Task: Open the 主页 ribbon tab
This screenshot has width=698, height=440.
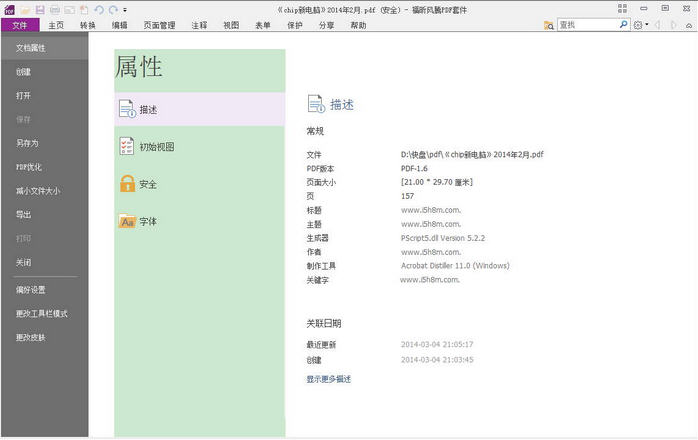Action: pos(55,25)
